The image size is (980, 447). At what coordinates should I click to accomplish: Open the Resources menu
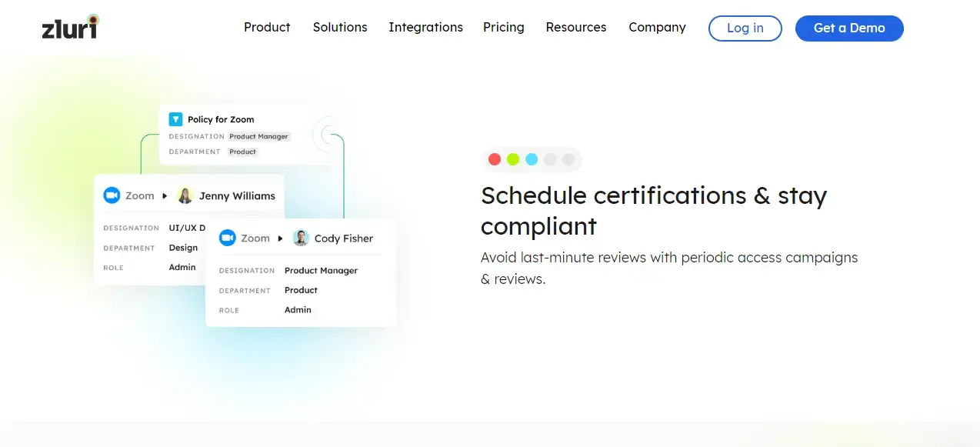pos(576,27)
